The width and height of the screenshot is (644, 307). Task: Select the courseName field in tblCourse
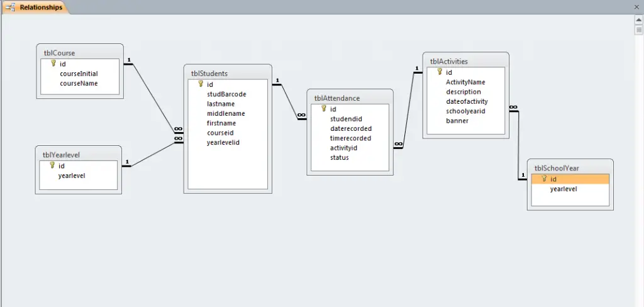[79, 83]
